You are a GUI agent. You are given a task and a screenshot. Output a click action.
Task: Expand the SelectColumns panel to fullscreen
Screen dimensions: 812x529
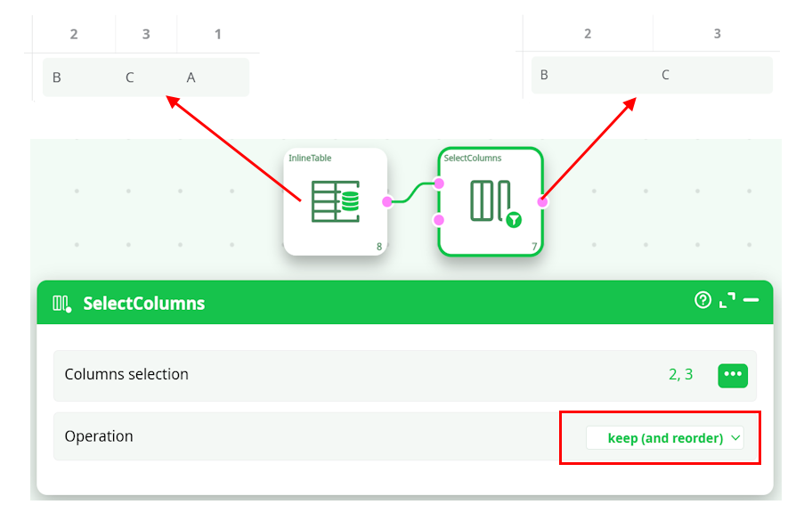(726, 302)
